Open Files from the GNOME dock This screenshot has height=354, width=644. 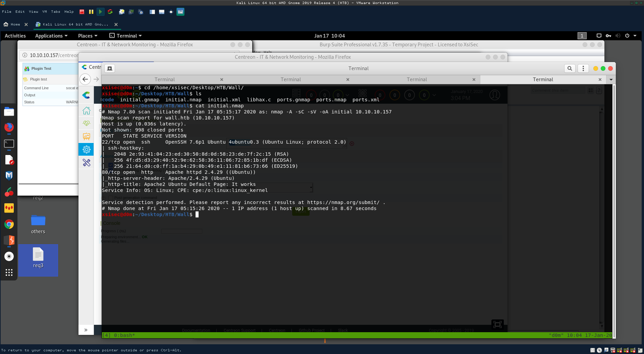tap(9, 111)
